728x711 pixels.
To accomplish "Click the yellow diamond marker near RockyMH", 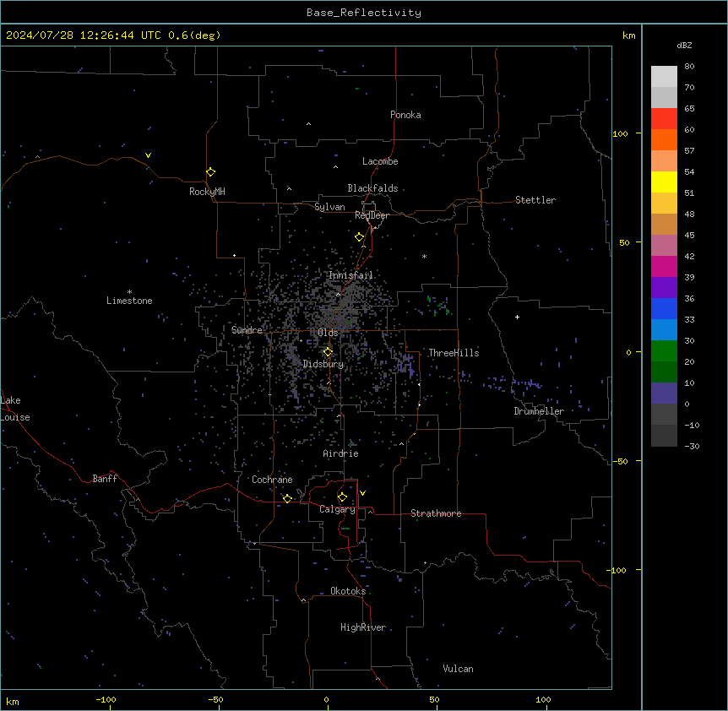I will (210, 172).
